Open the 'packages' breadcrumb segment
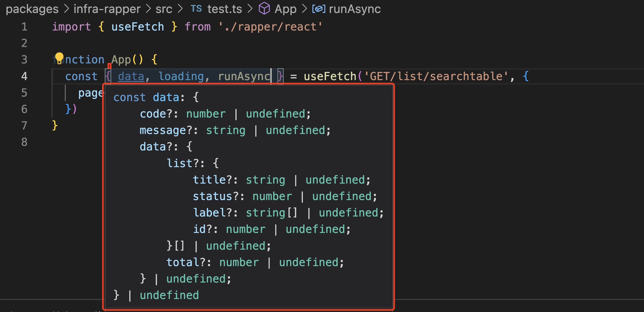The width and height of the screenshot is (644, 312). 32,9
